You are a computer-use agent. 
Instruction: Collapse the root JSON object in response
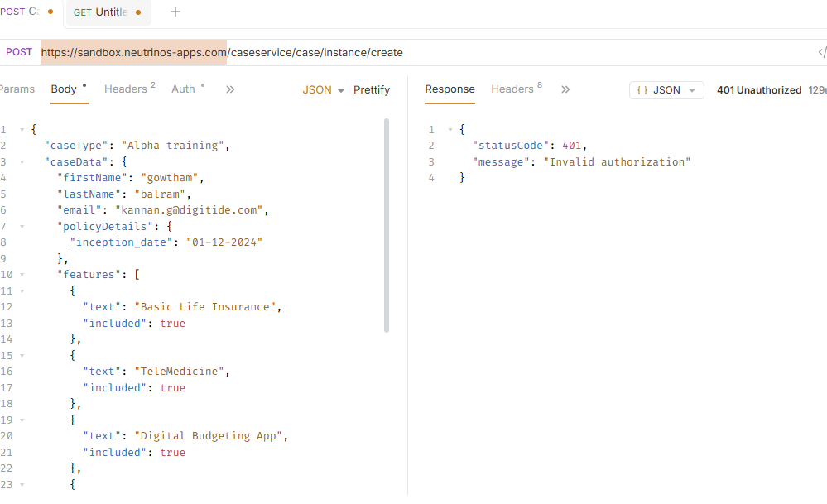450,130
